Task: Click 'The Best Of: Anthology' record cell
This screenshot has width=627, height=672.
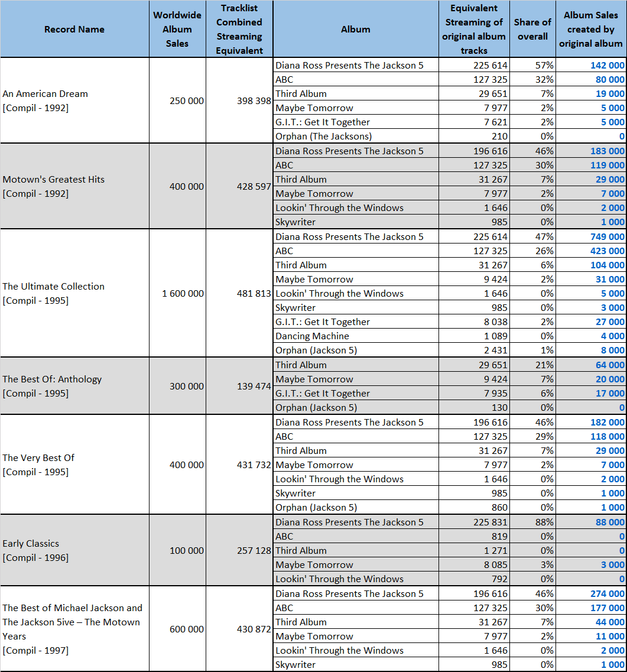Action: 74,386
